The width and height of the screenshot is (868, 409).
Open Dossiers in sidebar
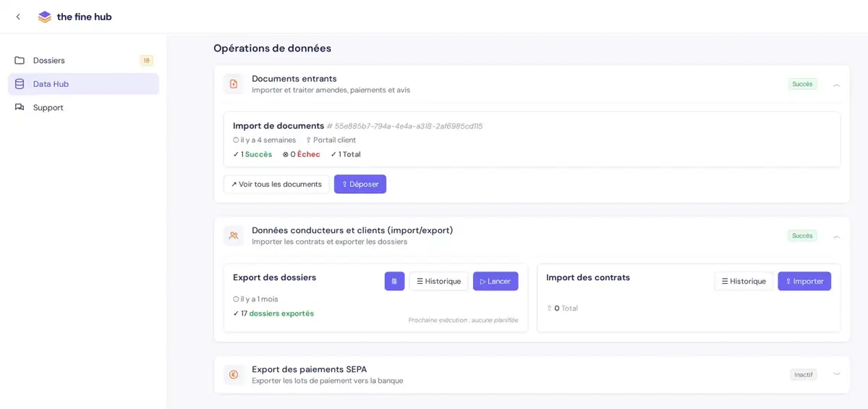[83, 60]
